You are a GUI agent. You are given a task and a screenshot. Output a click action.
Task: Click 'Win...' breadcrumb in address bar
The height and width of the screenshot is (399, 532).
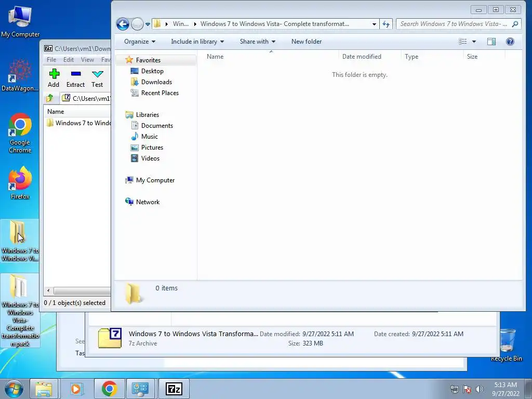[x=180, y=24]
